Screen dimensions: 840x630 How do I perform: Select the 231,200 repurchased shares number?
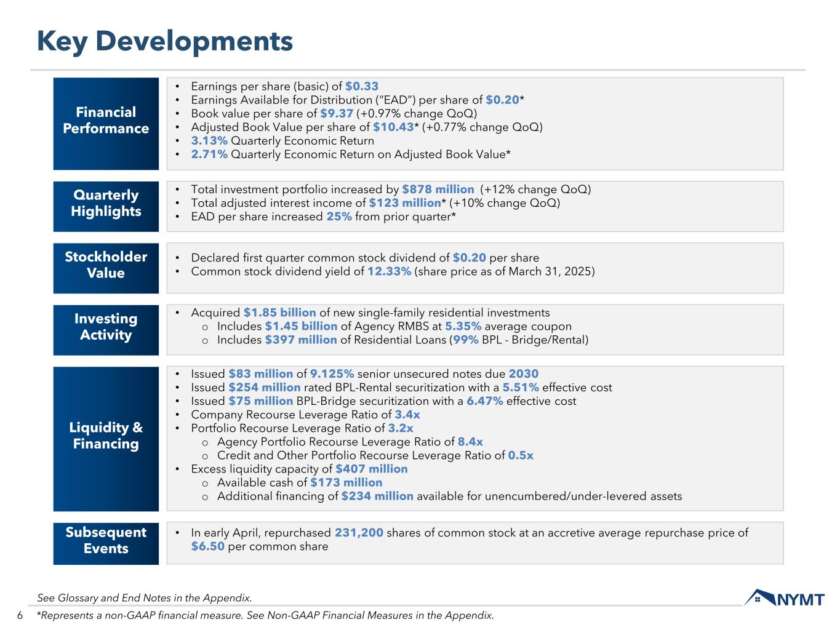pos(359,533)
